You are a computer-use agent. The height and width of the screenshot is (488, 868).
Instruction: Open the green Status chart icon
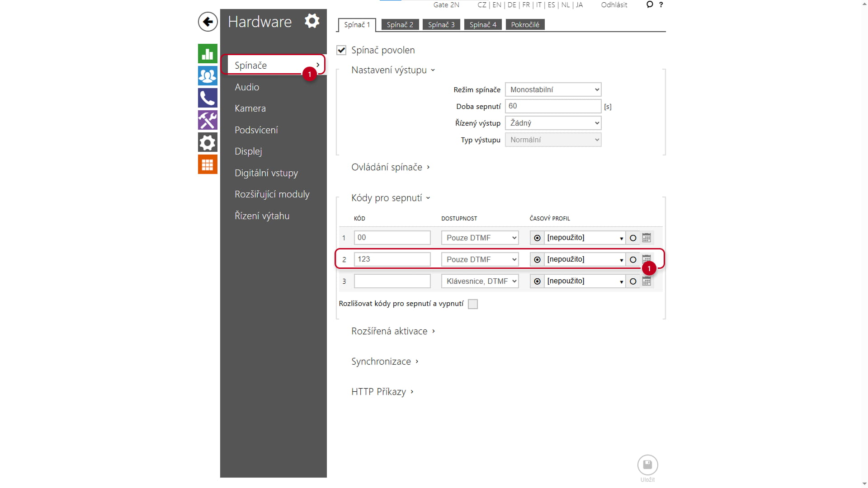(x=208, y=54)
